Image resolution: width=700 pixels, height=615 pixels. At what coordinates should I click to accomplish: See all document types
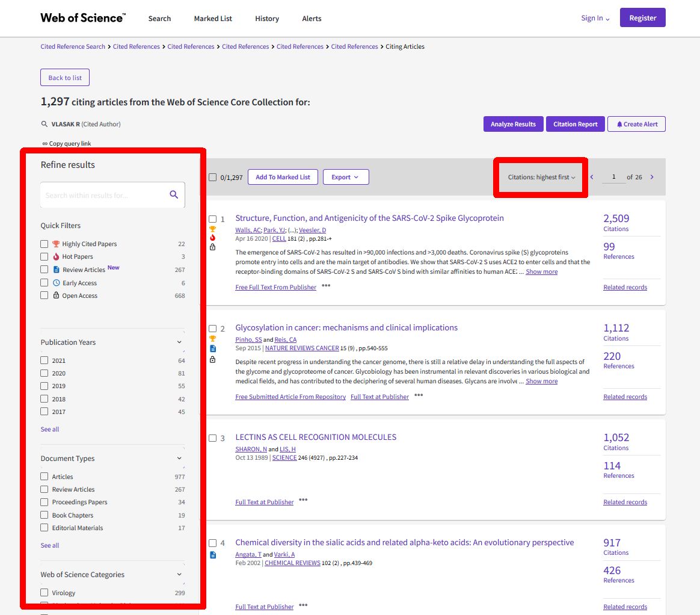[x=49, y=545]
